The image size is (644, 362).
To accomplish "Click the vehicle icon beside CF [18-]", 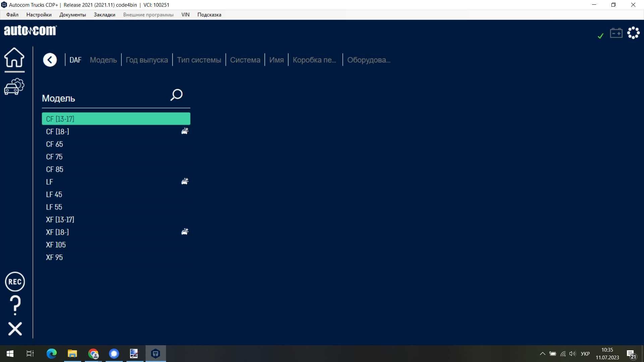I will coord(185,131).
